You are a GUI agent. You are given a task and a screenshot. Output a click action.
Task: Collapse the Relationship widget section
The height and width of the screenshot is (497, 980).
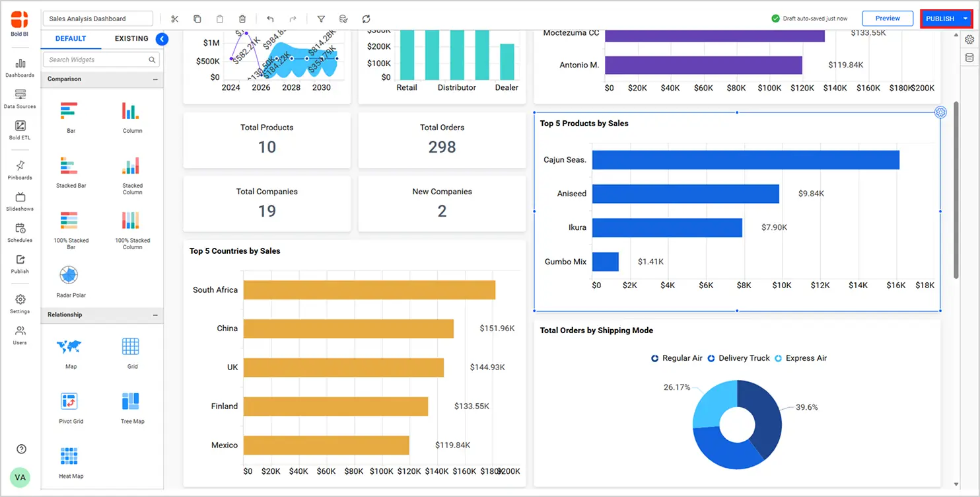pos(155,315)
